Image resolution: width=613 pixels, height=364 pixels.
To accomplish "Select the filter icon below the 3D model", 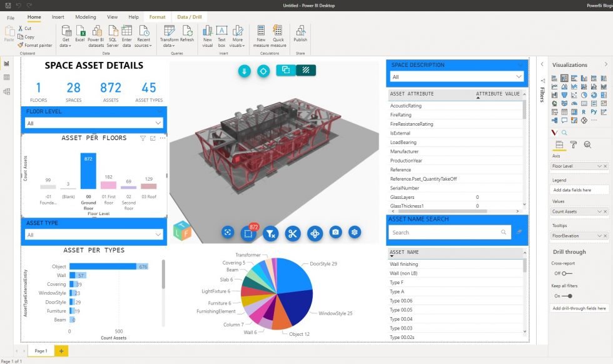I will 270,233.
